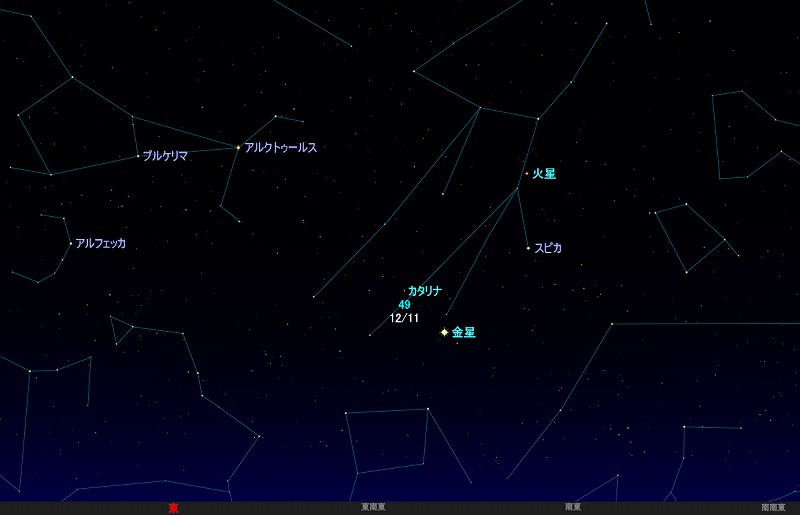Click the red 東 direction marker
Image resolution: width=800 pixels, height=515 pixels.
pos(173,508)
